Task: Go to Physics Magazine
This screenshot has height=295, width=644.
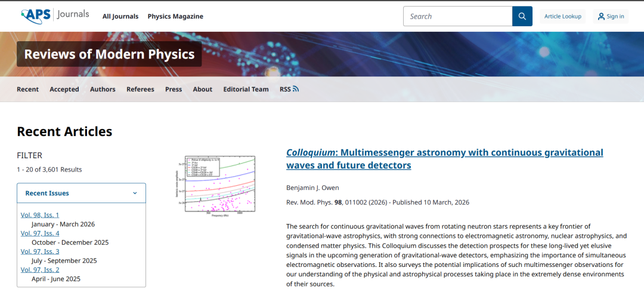Action: point(175,16)
